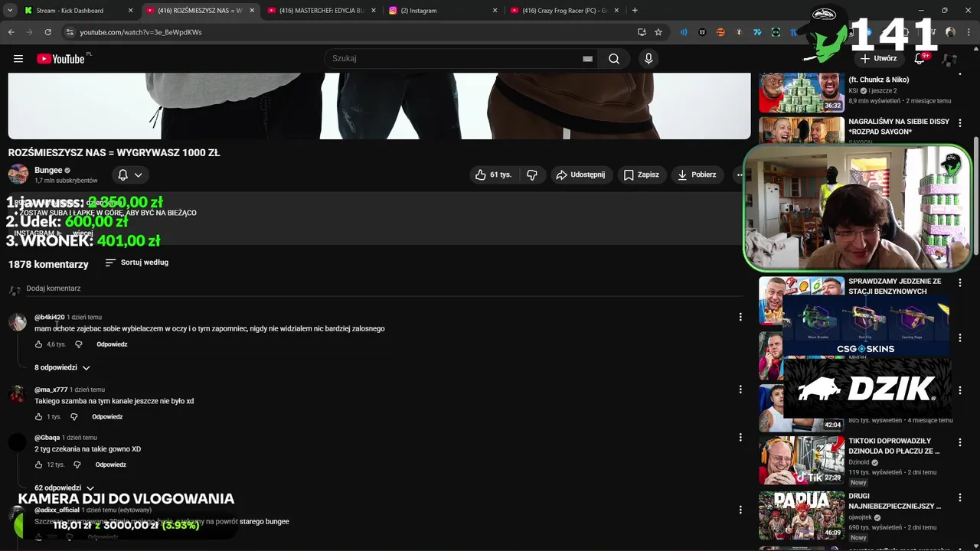Open notification settings dropdown for Bungee
The width and height of the screenshot is (980, 551).
(129, 174)
